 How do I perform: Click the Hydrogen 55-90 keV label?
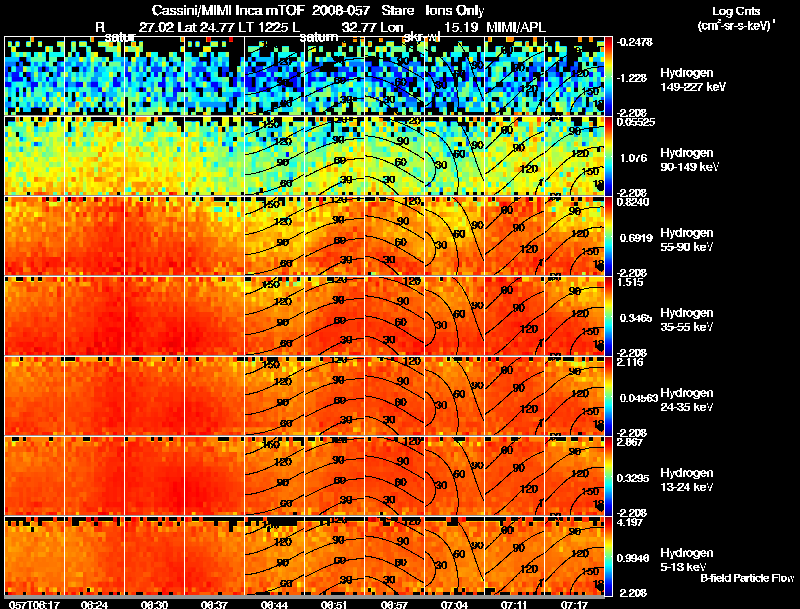coord(687,240)
